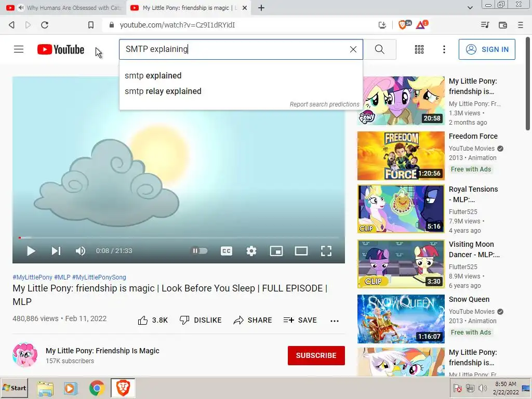
Task: Clear the search box text
Action: tap(353, 49)
